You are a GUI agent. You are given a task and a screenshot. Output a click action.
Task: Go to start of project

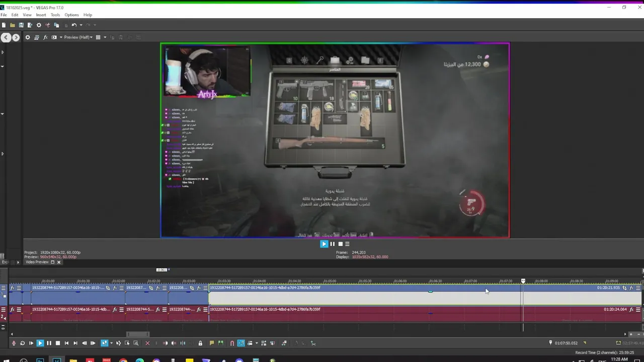(66, 343)
